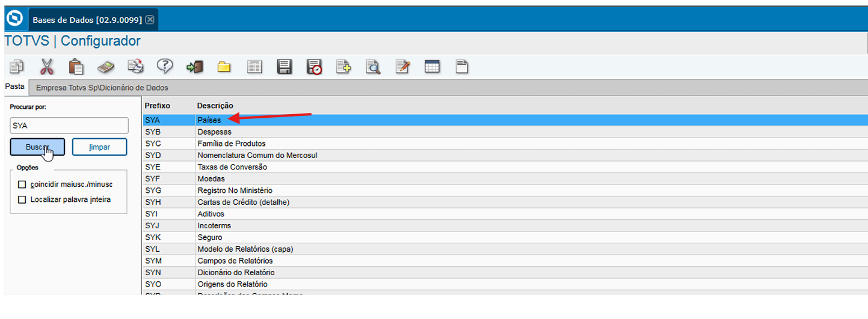The width and height of the screenshot is (868, 319).
Task: Select the Dicionário do Relatório row
Action: [505, 273]
